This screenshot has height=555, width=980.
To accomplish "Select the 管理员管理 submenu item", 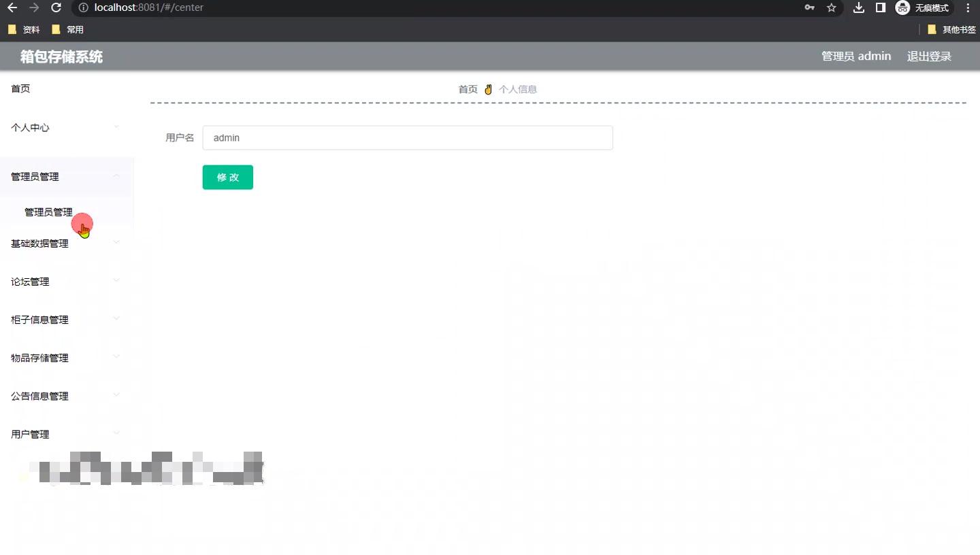I will click(48, 212).
